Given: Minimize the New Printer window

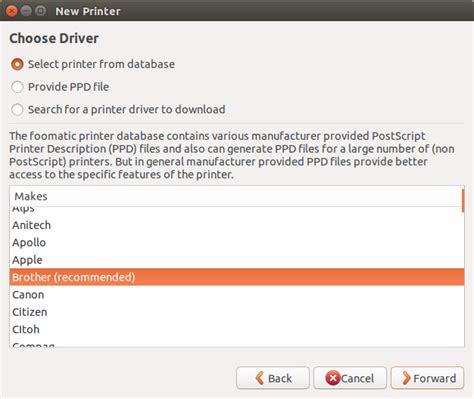Looking at the screenshot, I should click(x=26, y=11).
